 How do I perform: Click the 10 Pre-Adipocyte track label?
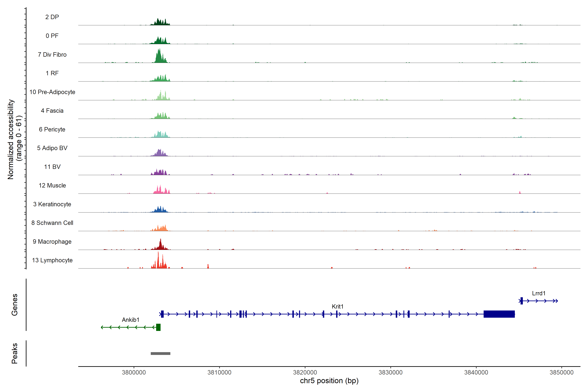coord(52,92)
